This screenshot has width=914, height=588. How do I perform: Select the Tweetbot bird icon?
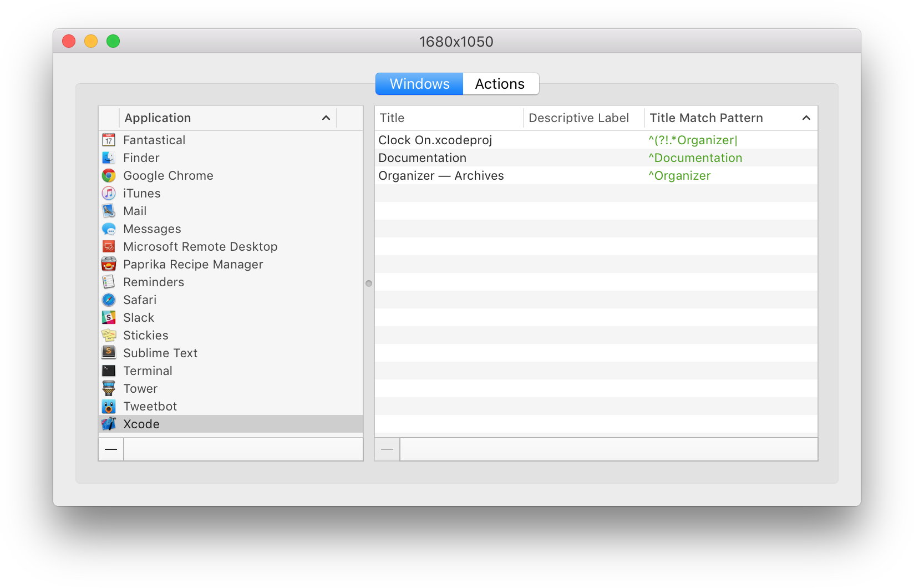tap(109, 406)
